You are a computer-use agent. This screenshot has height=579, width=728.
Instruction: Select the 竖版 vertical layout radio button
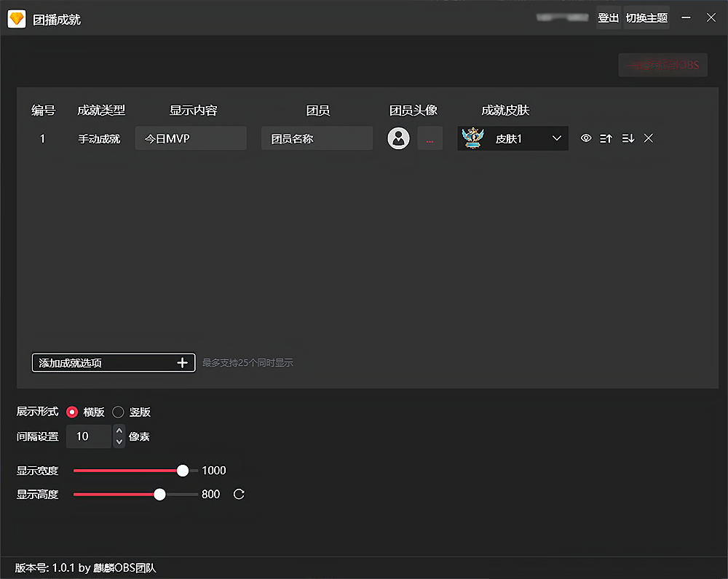[x=118, y=412]
